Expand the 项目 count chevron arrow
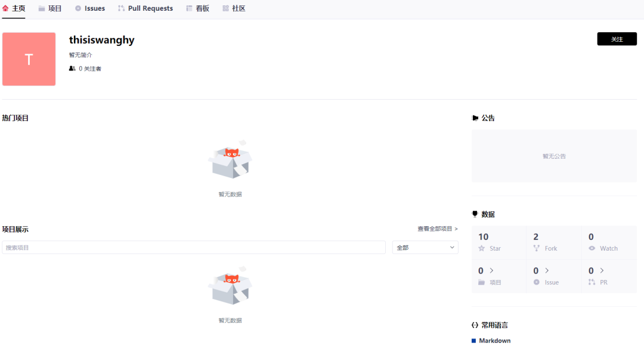Screen dimensions: 644x354 pyautogui.click(x=491, y=270)
